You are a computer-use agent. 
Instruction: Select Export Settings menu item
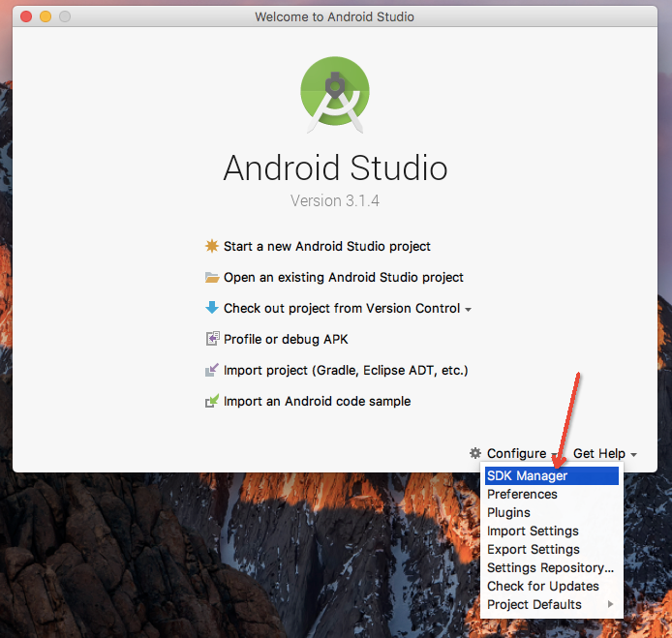(x=552, y=549)
